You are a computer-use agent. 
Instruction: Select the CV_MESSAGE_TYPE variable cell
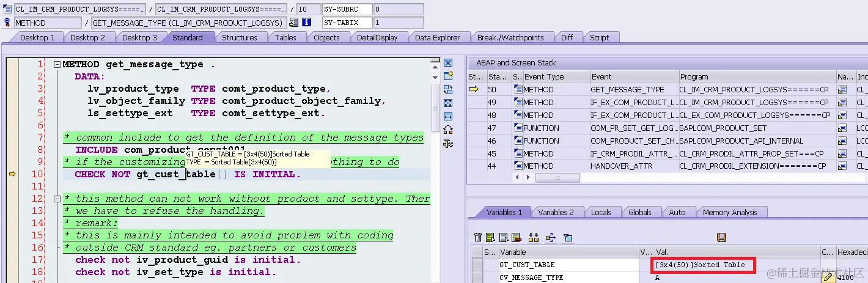tap(568, 277)
